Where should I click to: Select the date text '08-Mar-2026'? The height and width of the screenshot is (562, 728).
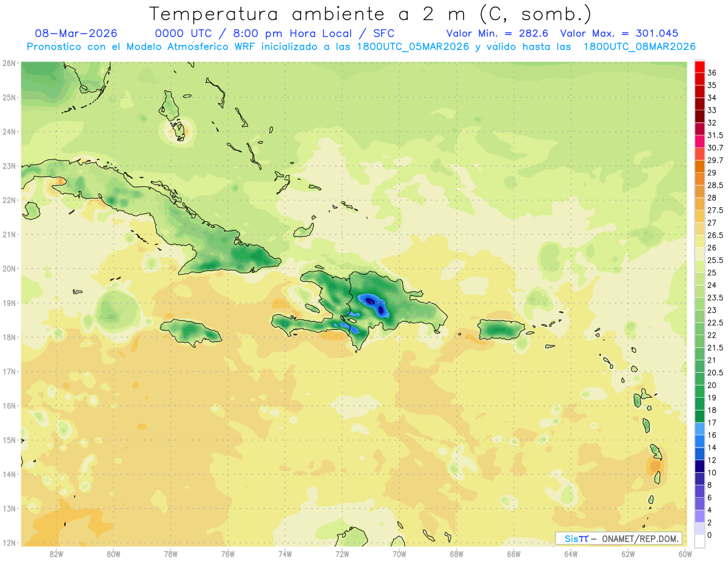click(76, 33)
